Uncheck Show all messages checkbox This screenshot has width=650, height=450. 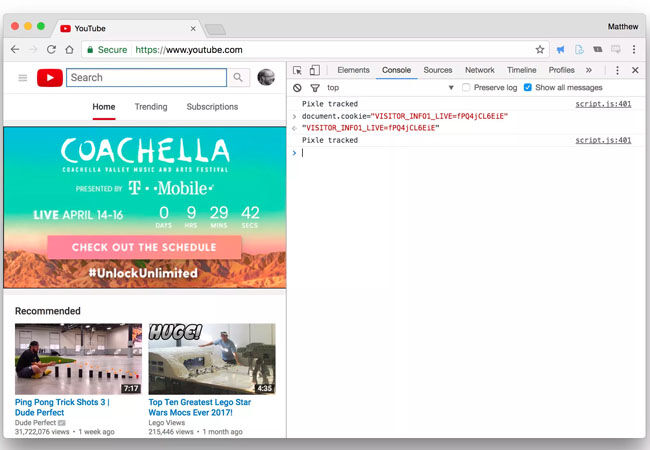(x=528, y=88)
